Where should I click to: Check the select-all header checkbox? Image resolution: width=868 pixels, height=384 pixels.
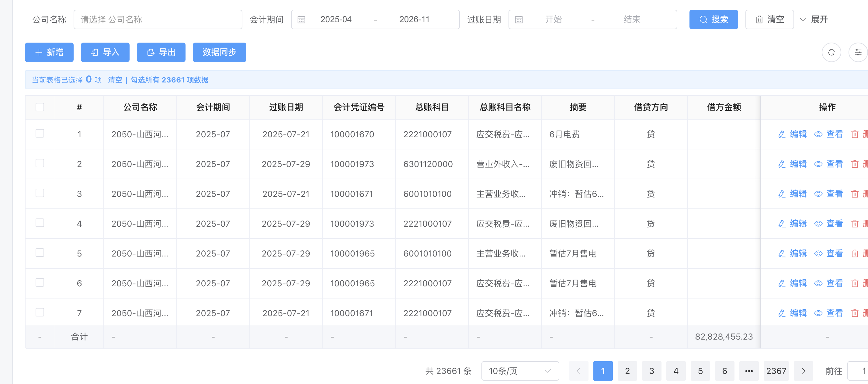point(40,107)
